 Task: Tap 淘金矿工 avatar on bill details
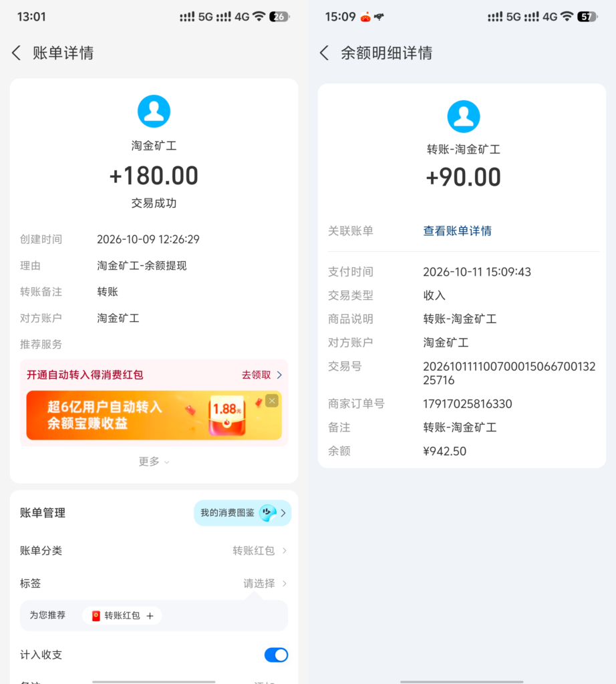[154, 112]
